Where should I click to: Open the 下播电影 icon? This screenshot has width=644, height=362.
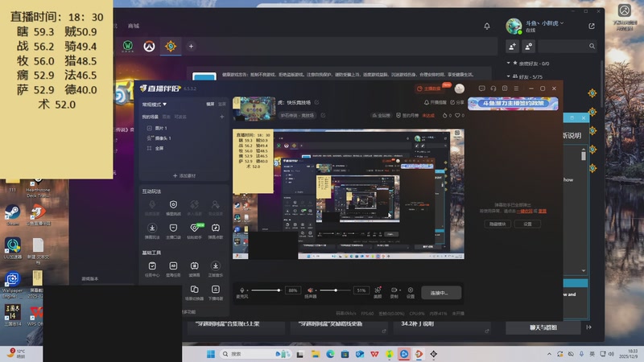[216, 290]
